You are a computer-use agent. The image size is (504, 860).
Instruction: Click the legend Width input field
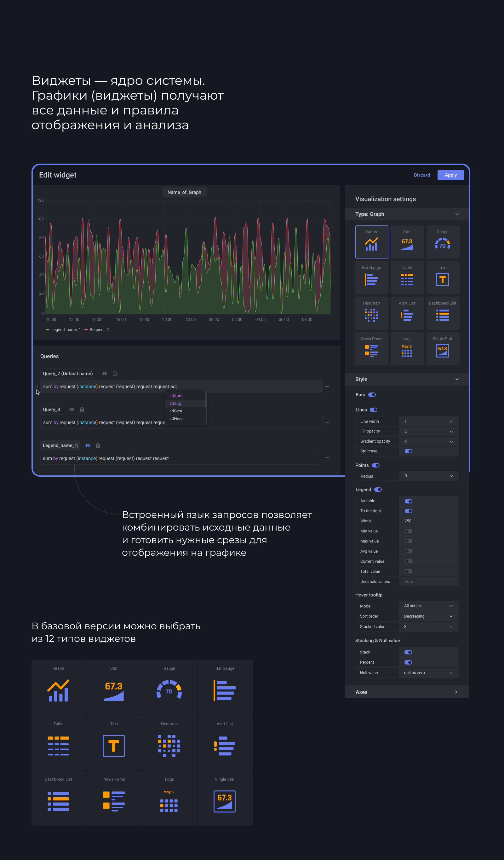click(428, 521)
